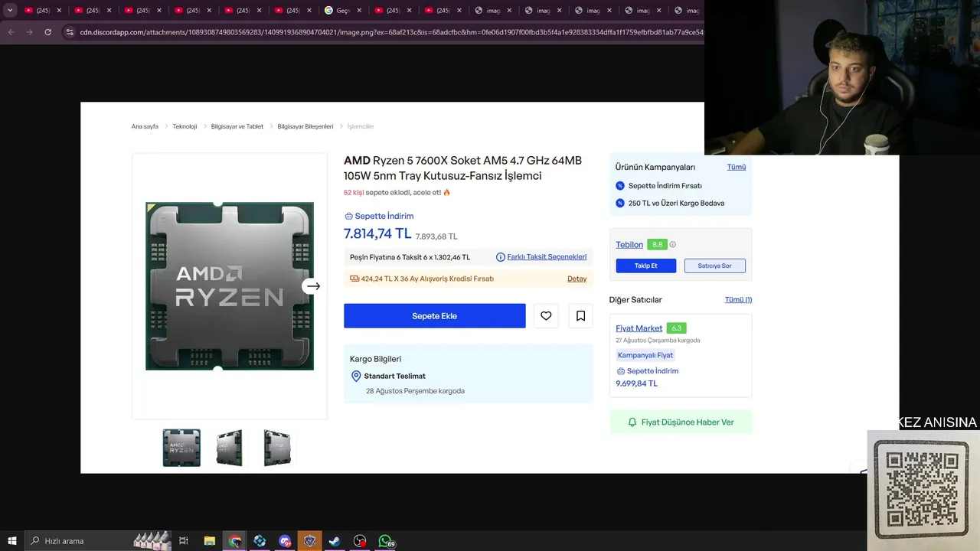Go back using the browser back arrow
980x551 pixels.
pyautogui.click(x=11, y=32)
